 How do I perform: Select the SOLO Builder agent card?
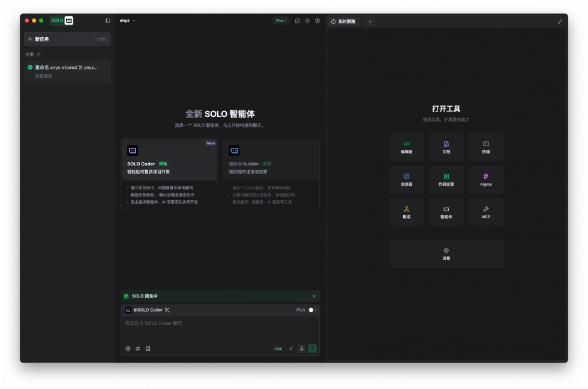[x=271, y=174]
